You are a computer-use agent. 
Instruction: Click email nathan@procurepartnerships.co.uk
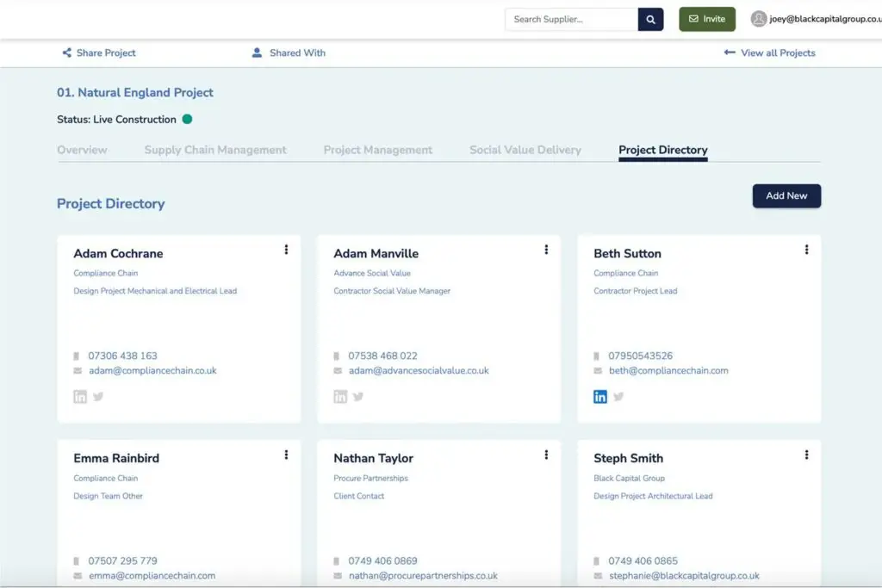click(423, 576)
